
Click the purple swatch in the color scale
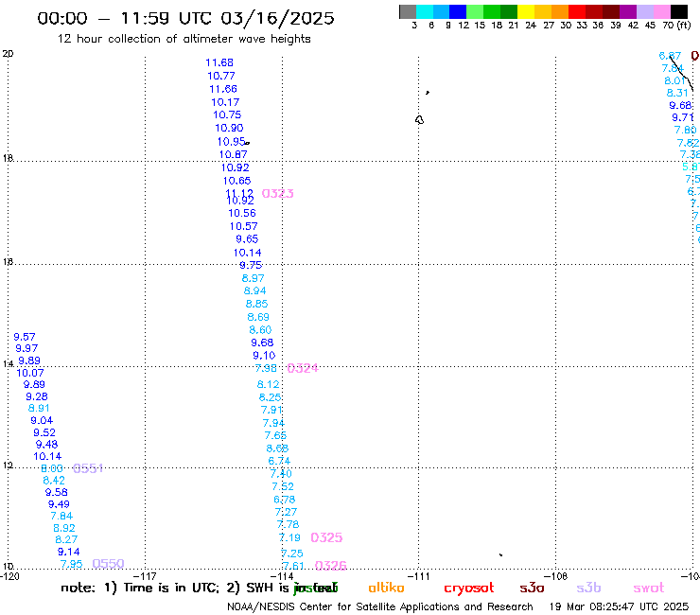click(628, 11)
